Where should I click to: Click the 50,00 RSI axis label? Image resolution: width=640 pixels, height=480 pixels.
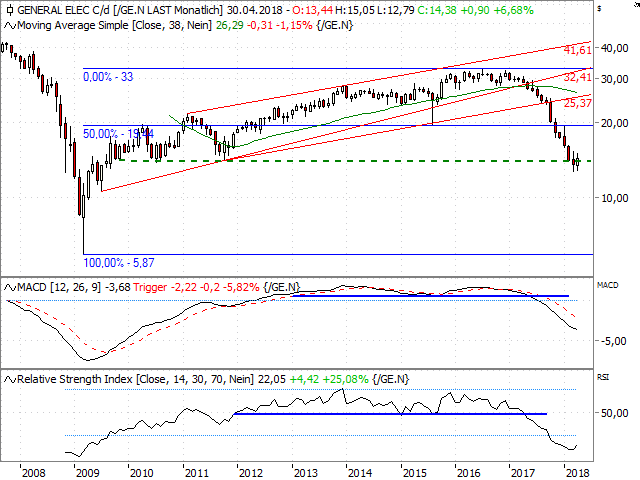(x=614, y=413)
